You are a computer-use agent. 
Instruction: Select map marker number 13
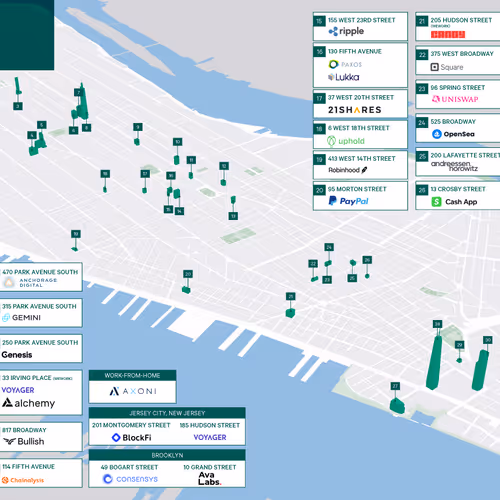coord(233,216)
